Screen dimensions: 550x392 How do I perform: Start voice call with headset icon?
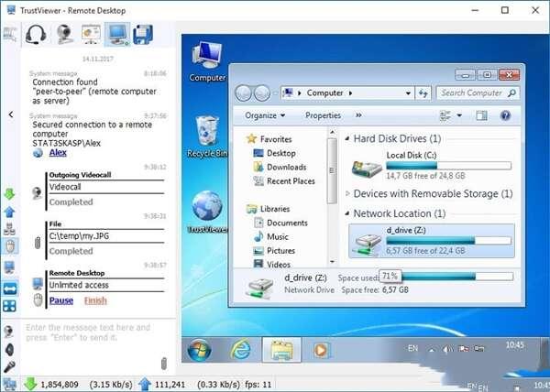pos(36,34)
